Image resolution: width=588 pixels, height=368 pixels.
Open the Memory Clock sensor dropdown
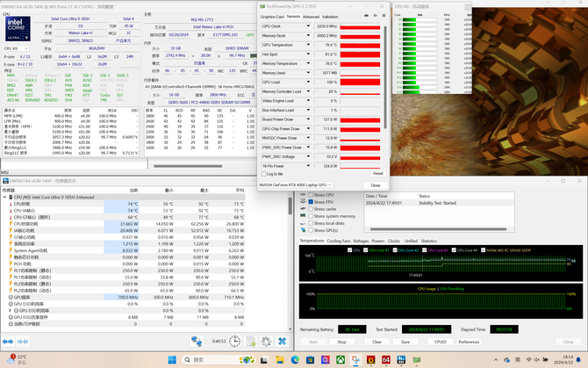coord(308,36)
